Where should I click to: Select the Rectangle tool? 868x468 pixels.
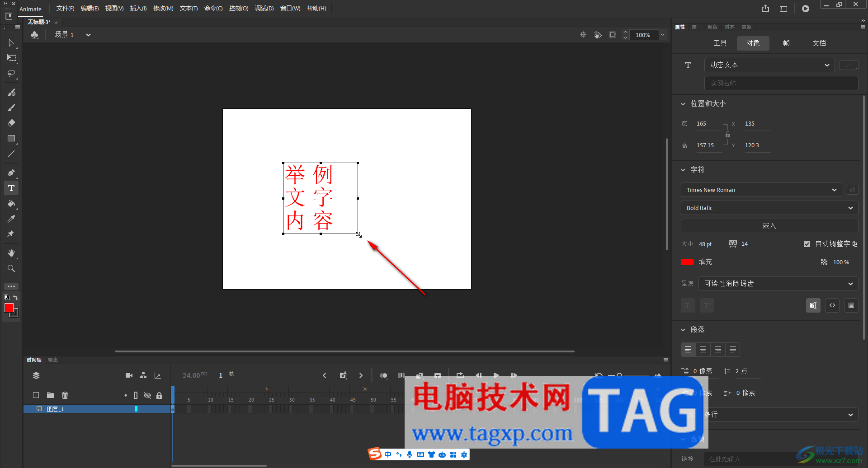[x=11, y=138]
